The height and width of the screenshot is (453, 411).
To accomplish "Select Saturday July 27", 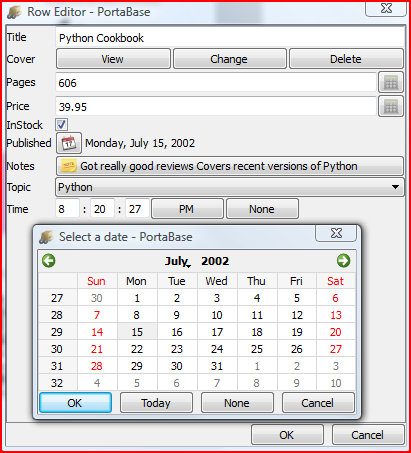I will (336, 349).
